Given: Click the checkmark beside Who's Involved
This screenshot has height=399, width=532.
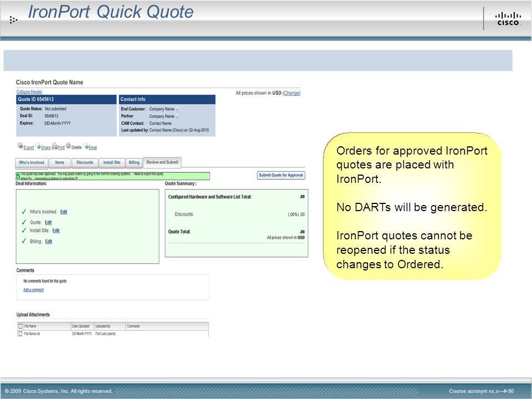Looking at the screenshot, I should (x=24, y=212).
